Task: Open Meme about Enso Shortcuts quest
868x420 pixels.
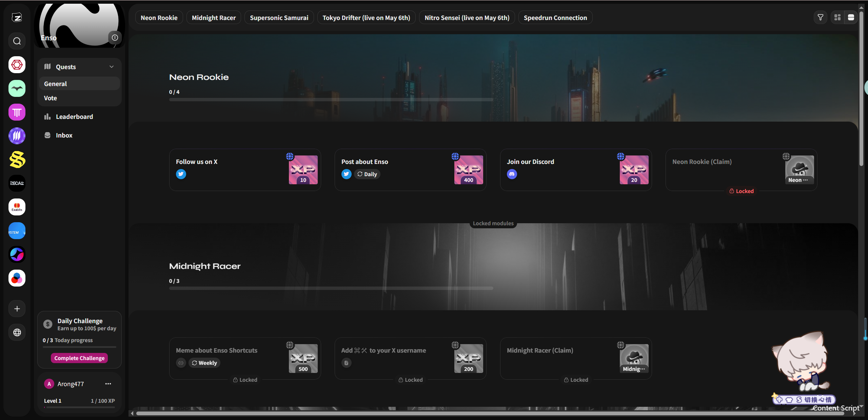Action: pos(245,358)
